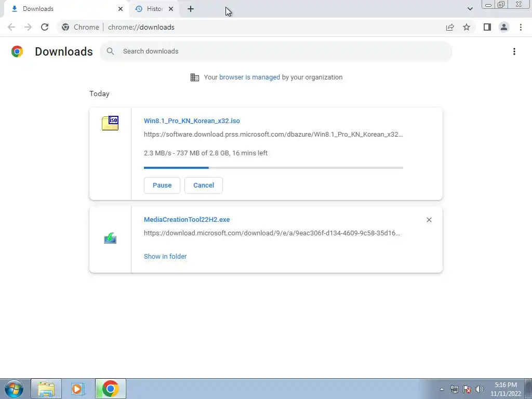Click the '737 MB of 2.8 GB' status text
The width and height of the screenshot is (532, 399).
pos(203,153)
